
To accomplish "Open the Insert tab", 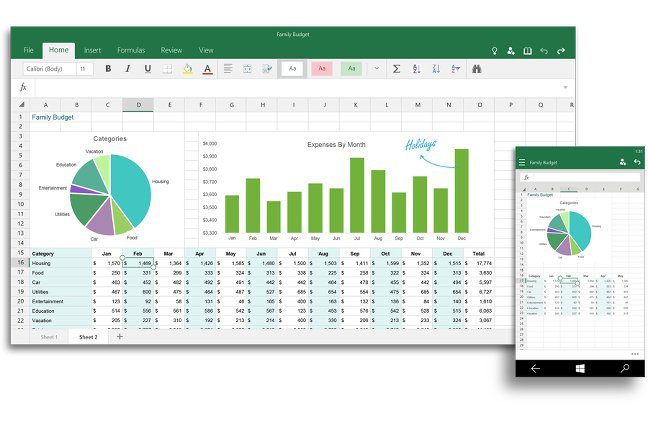I will [x=92, y=50].
